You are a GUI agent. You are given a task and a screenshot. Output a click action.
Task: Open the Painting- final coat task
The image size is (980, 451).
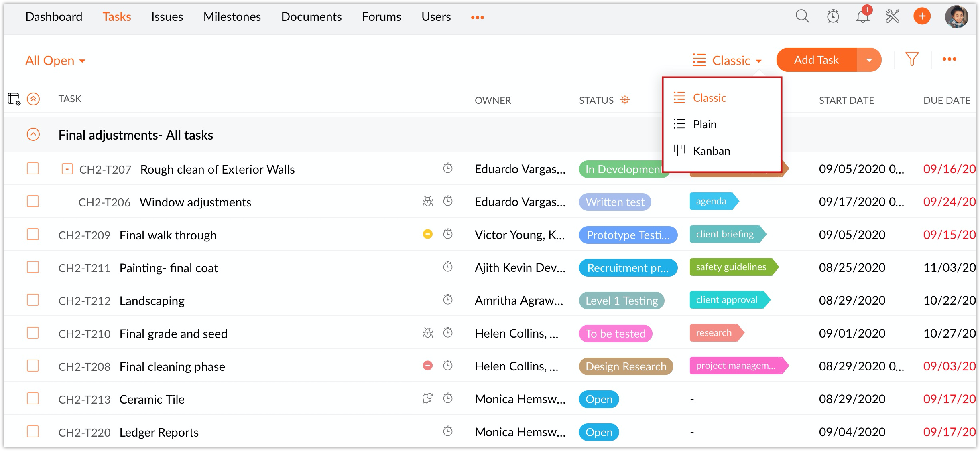pos(169,268)
